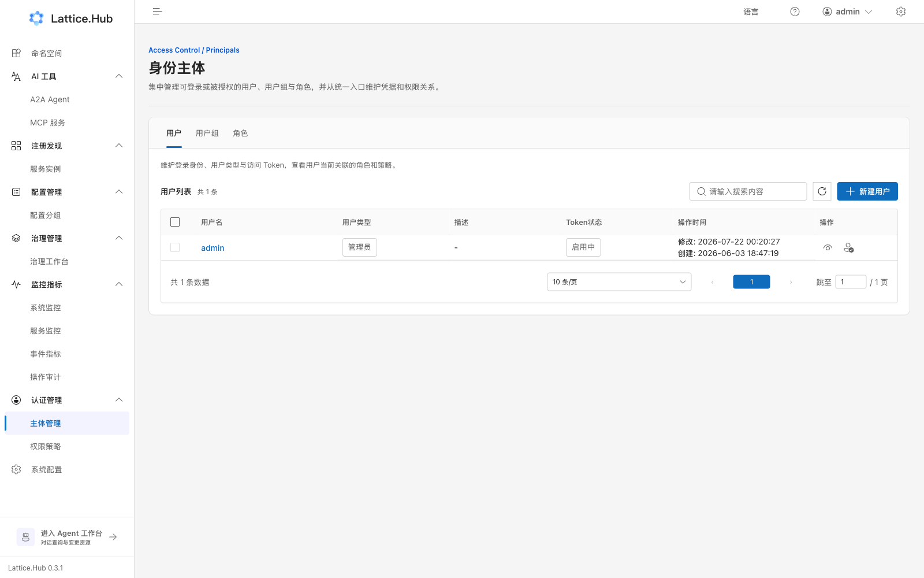Click the search input 请输入搜索内容

coord(748,191)
